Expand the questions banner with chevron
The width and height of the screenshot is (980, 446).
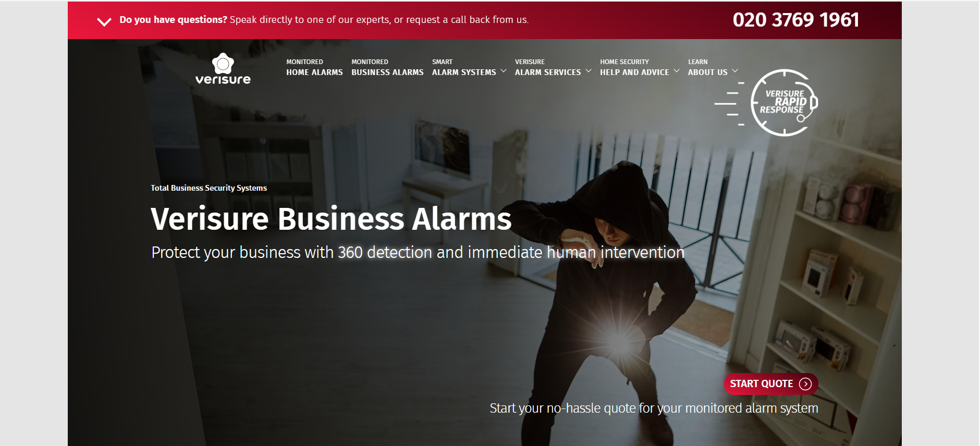click(104, 21)
